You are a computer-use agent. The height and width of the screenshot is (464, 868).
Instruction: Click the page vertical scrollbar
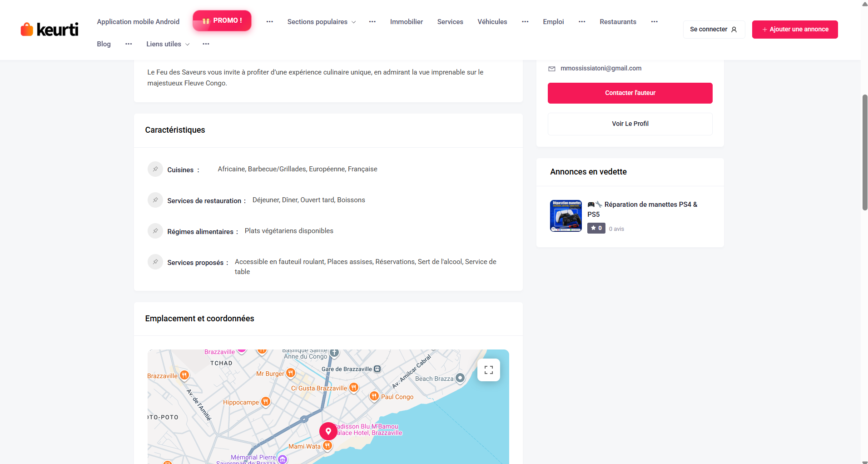pyautogui.click(x=865, y=152)
